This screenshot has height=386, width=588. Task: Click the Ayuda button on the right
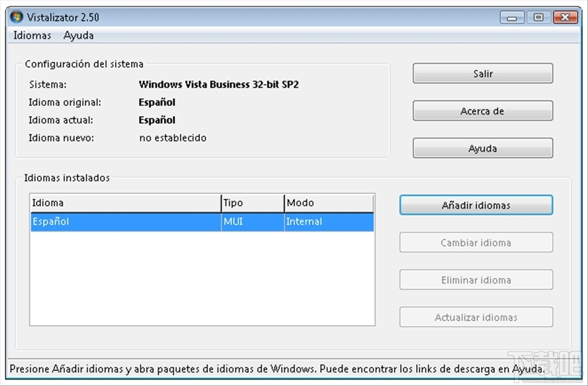tap(482, 148)
